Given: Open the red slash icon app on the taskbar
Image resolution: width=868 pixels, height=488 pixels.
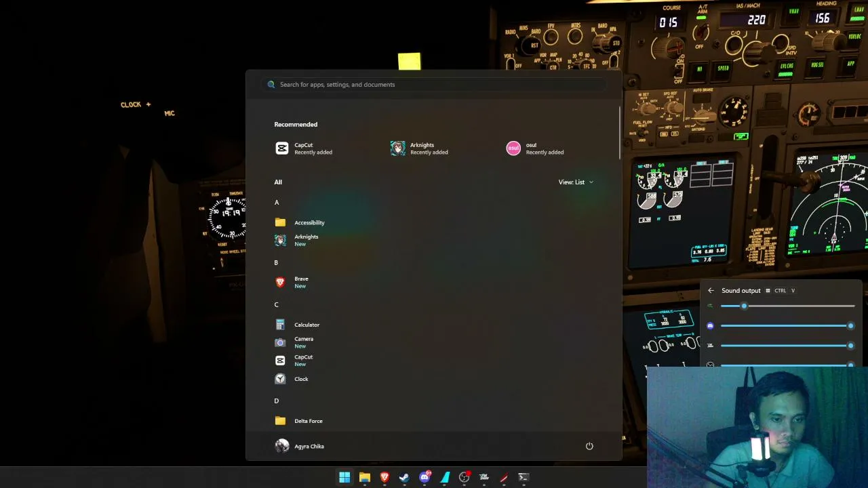Looking at the screenshot, I should [504, 477].
